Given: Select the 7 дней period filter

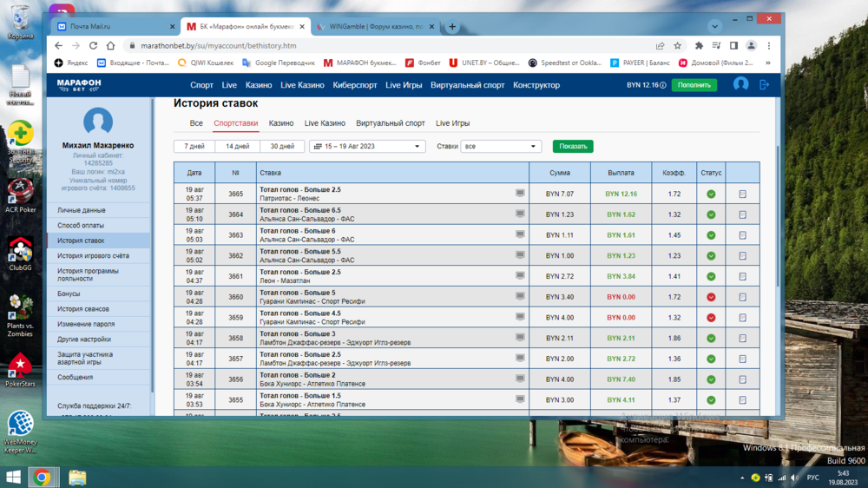Looking at the screenshot, I should point(194,147).
